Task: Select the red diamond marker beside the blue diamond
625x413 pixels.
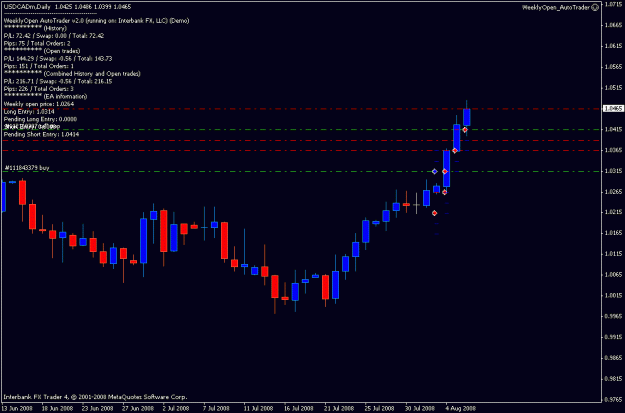Action: click(445, 171)
